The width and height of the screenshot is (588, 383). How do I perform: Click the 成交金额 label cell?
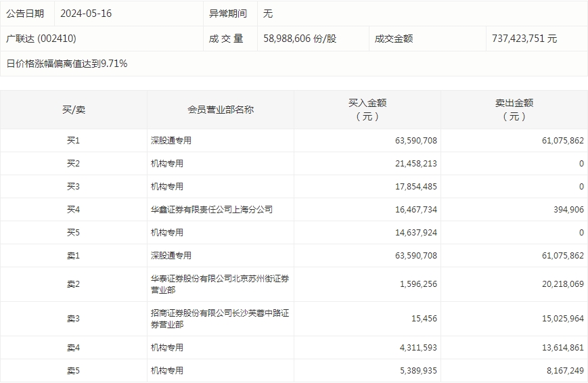coord(394,39)
